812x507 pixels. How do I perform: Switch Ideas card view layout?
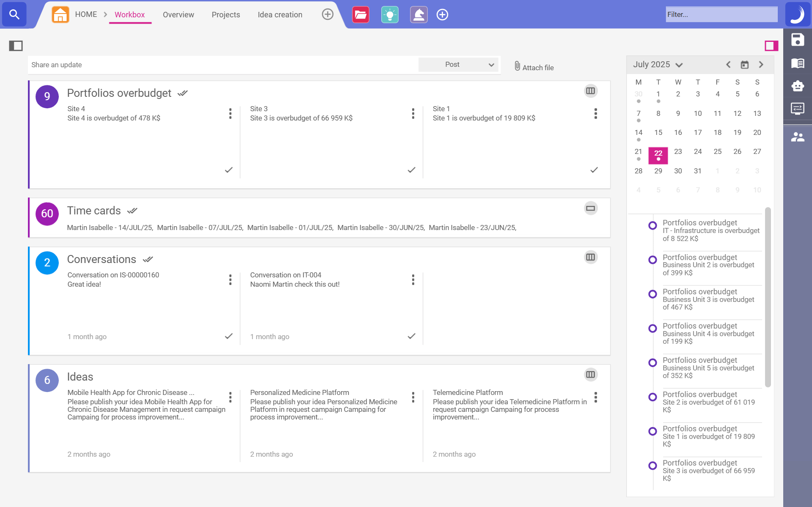point(591,375)
